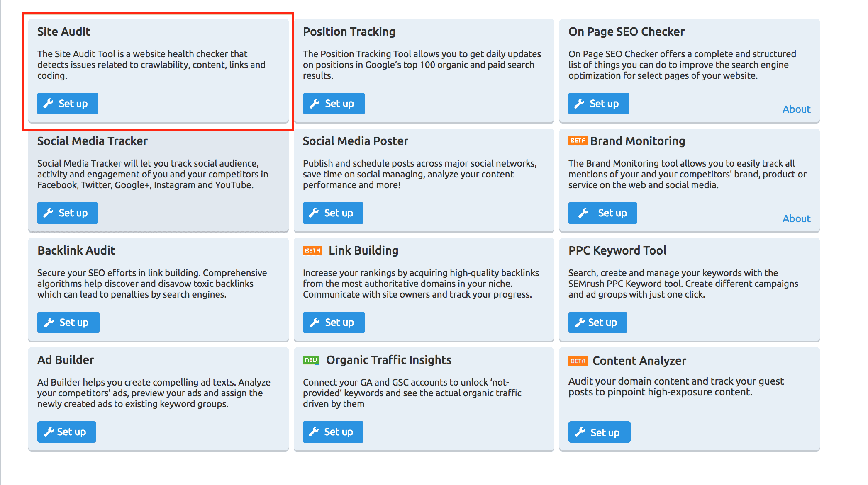
Task: Click the NEW badge next to Organic Traffic Insights
Action: tap(312, 360)
